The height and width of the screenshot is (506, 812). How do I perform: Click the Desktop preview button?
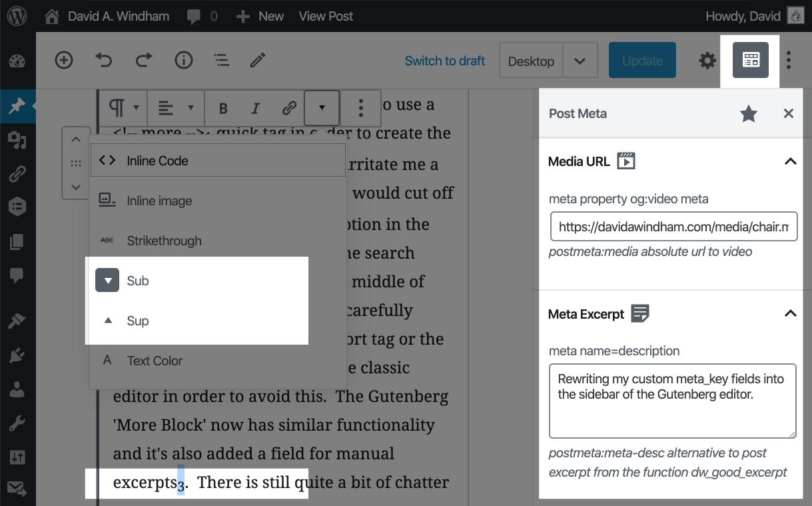tap(531, 61)
